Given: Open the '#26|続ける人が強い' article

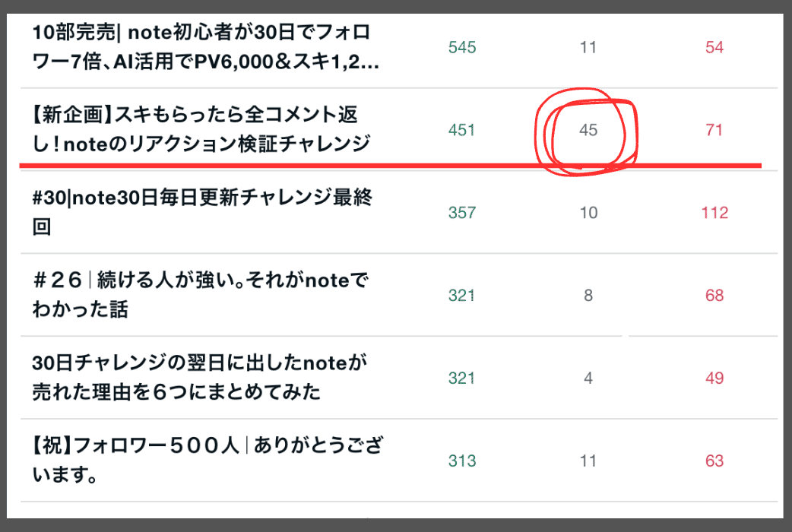Looking at the screenshot, I should click(x=201, y=295).
